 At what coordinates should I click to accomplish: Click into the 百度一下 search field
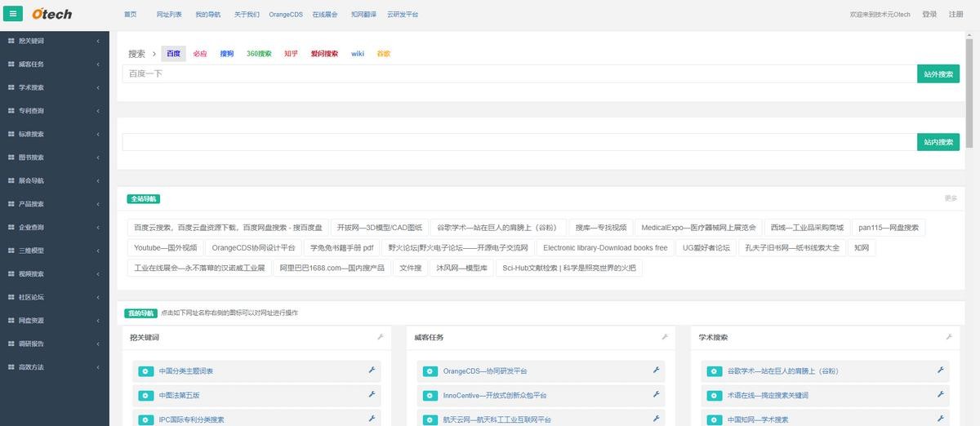[x=519, y=73]
